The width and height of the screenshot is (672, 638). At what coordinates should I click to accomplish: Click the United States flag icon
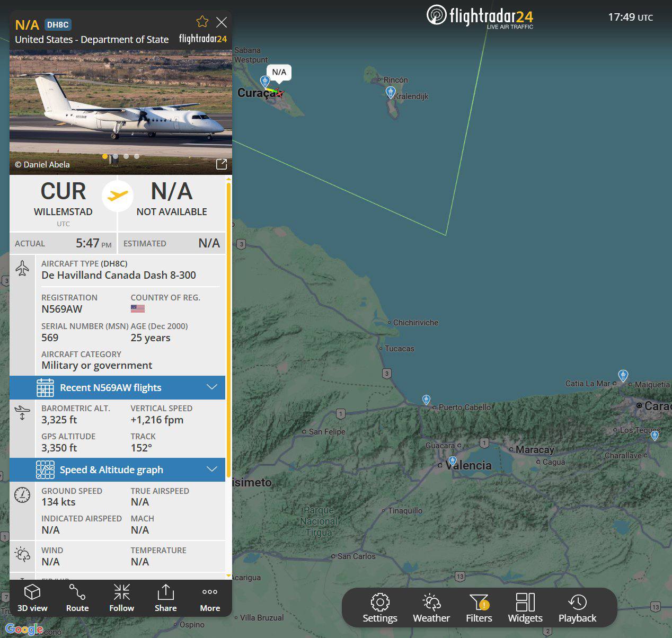(138, 309)
